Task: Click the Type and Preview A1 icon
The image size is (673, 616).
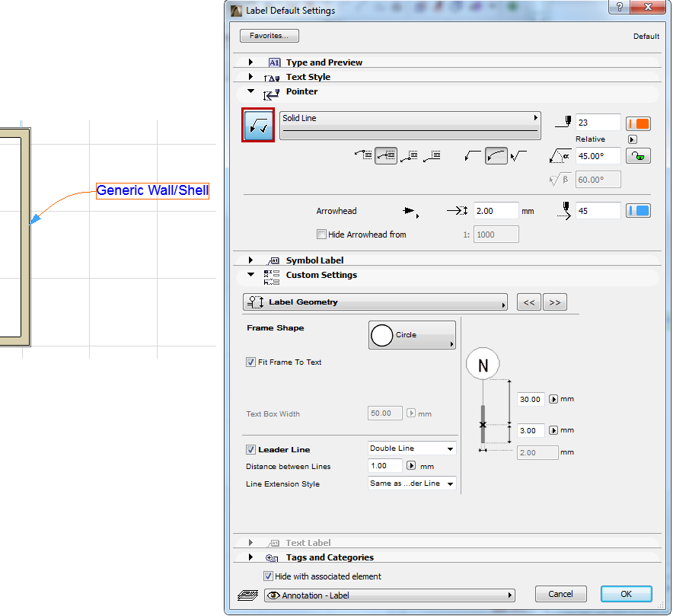Action: tap(274, 62)
